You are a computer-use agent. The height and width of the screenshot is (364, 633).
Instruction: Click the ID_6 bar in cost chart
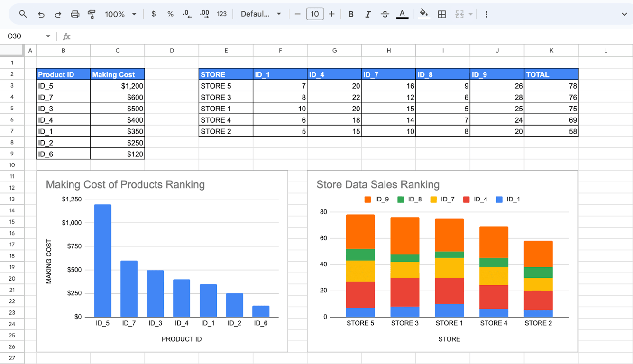[261, 311]
